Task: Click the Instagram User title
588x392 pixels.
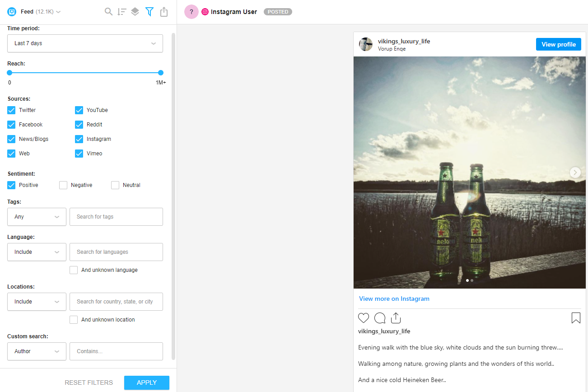Action: (234, 12)
